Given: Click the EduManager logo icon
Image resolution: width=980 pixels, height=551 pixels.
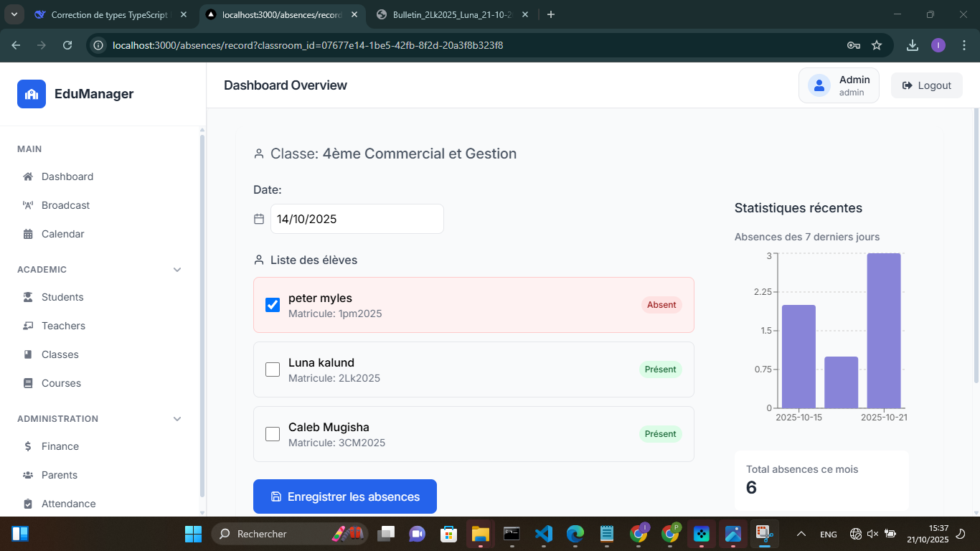Looking at the screenshot, I should tap(32, 94).
